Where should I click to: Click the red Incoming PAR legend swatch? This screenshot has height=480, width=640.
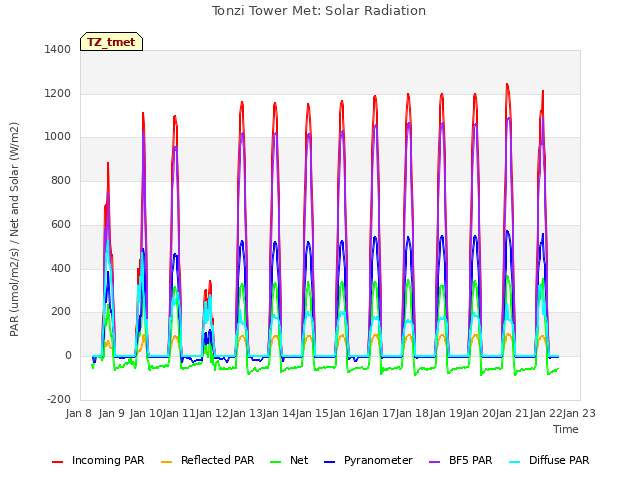point(58,462)
